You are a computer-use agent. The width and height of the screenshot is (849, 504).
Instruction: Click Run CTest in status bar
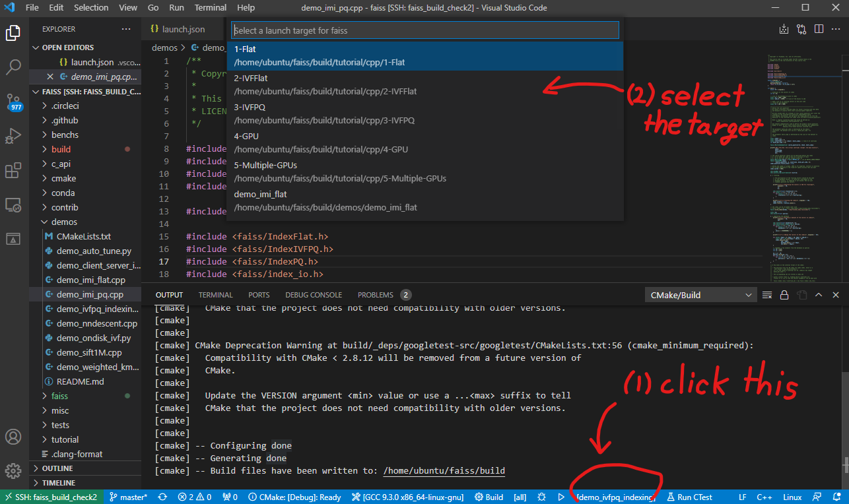[x=690, y=497]
